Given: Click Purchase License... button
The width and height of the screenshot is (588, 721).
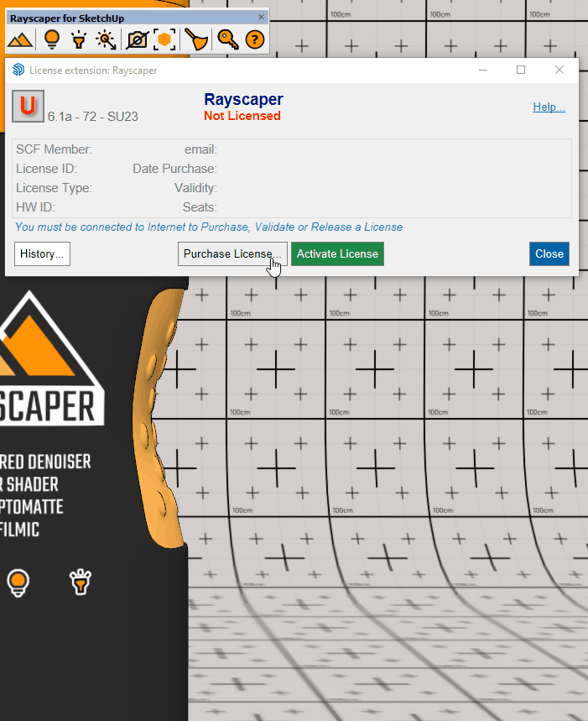Looking at the screenshot, I should click(x=232, y=253).
